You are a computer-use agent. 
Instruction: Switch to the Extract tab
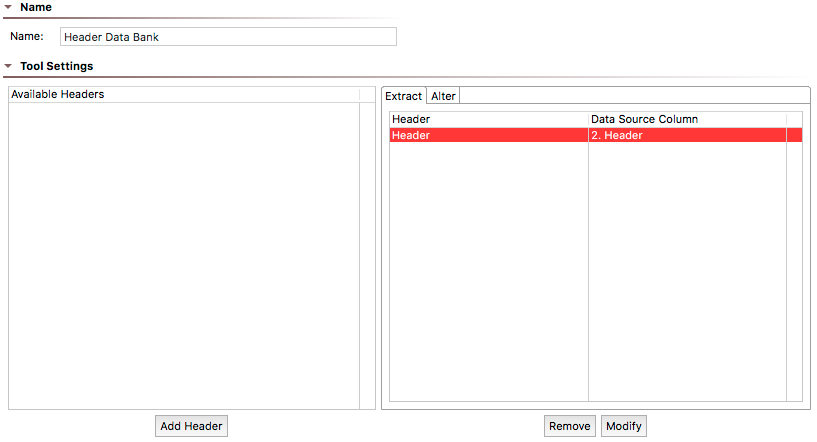tap(403, 96)
